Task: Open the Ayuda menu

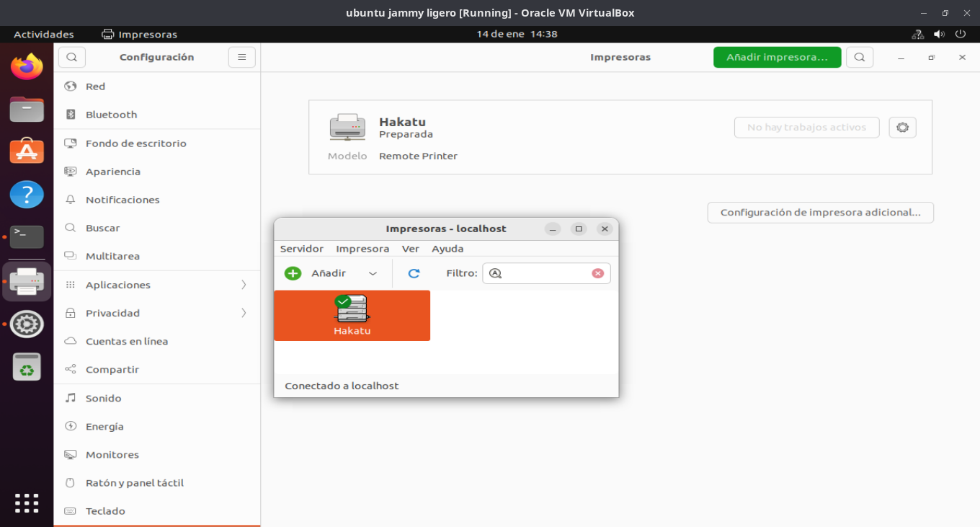Action: coord(447,249)
